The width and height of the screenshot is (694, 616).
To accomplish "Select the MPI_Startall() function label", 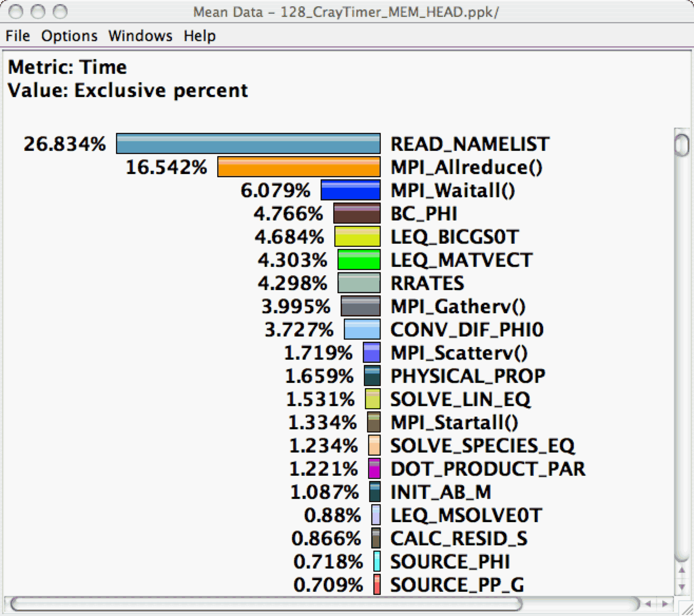I will coord(455,422).
